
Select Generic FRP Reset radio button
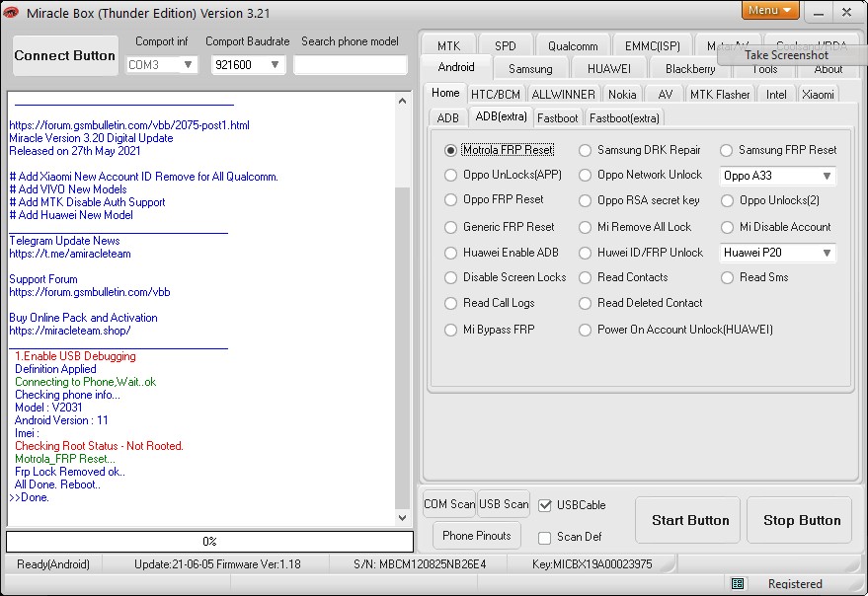pos(450,227)
